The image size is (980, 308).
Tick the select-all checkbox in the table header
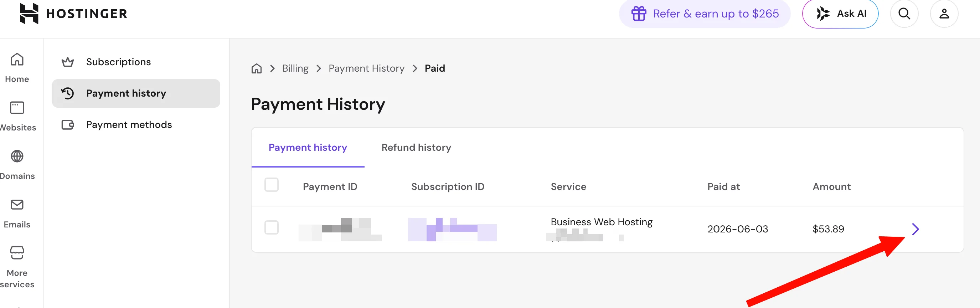pyautogui.click(x=271, y=185)
